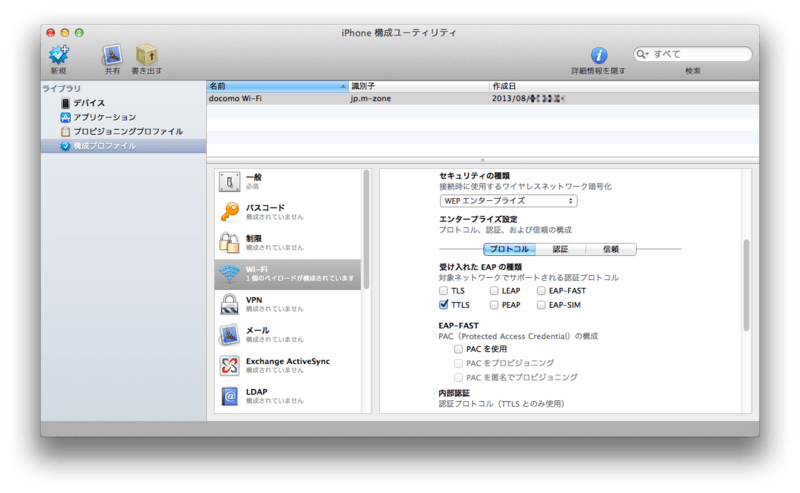800x493 pixels.
Task: Enable the TLS EAP type checkbox
Action: click(x=443, y=291)
